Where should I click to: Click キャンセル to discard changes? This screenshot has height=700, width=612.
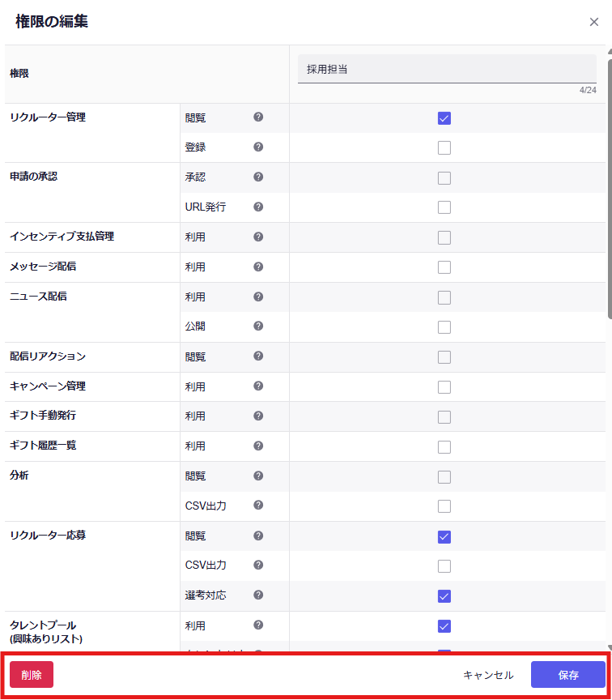pyautogui.click(x=488, y=675)
